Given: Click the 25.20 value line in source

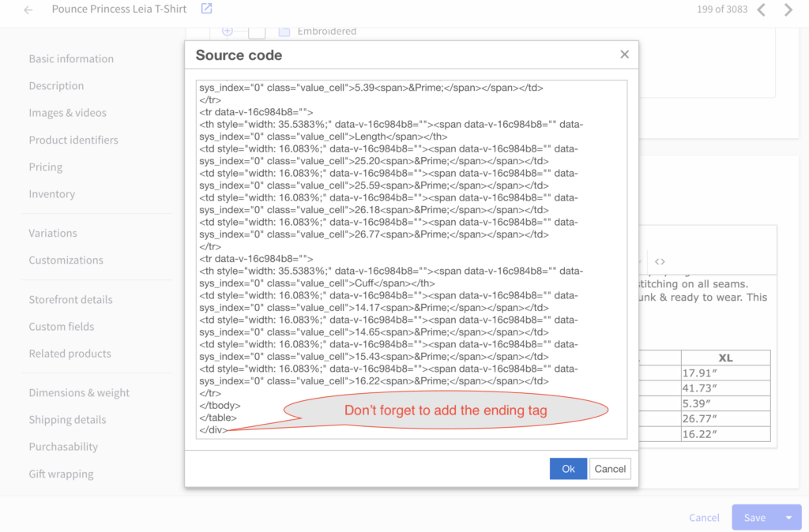Looking at the screenshot, I should pos(374,161).
